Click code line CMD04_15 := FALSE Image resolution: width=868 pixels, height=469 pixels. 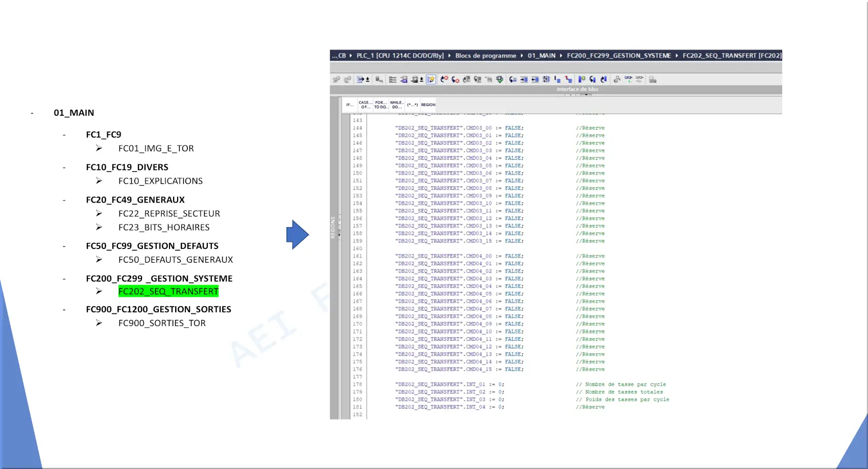(x=459, y=369)
